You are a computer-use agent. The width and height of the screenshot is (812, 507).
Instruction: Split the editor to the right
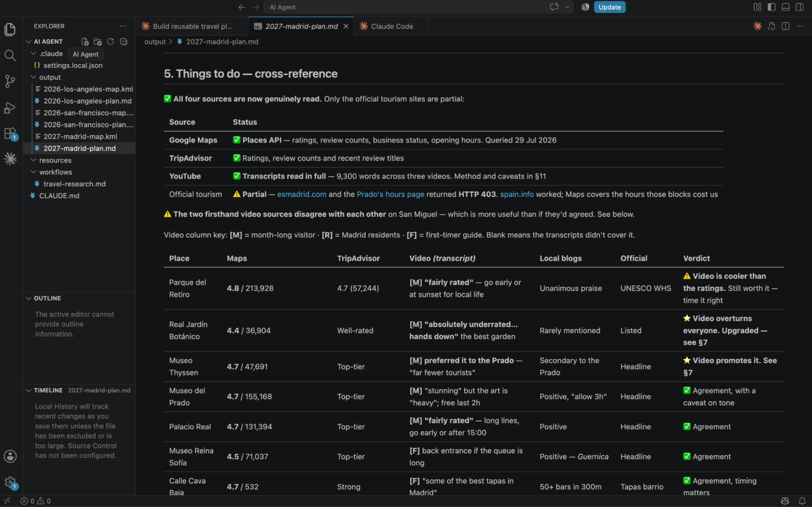tap(786, 26)
